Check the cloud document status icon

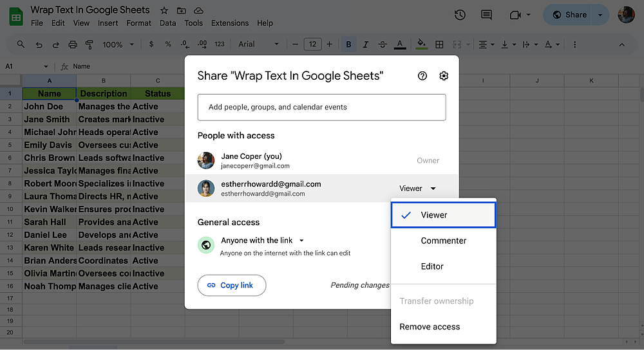tap(198, 11)
